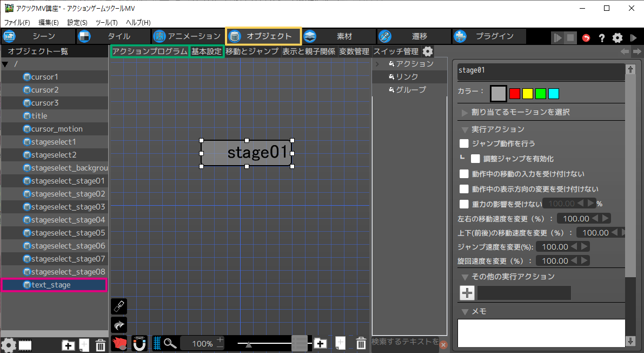Click the link chain tool icon
Image resolution: width=644 pixels, height=353 pixels.
[x=118, y=306]
